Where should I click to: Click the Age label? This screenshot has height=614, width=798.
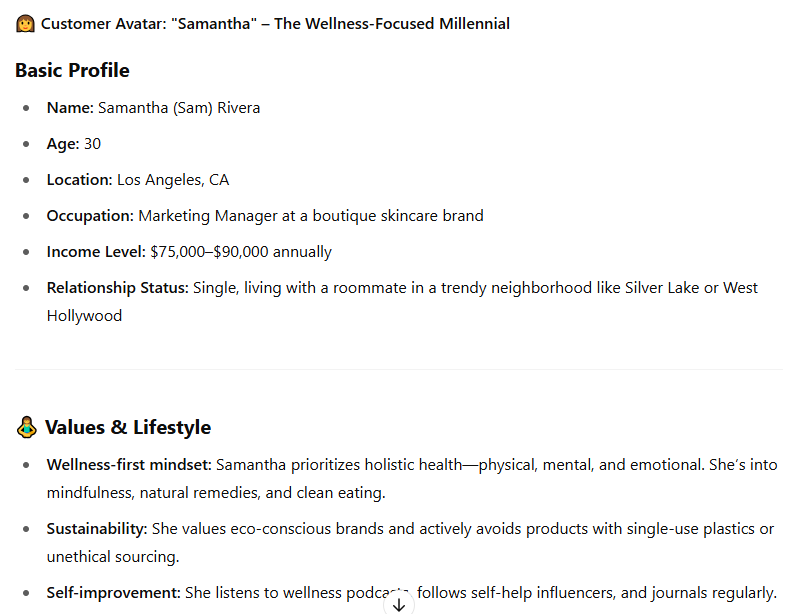click(x=63, y=144)
